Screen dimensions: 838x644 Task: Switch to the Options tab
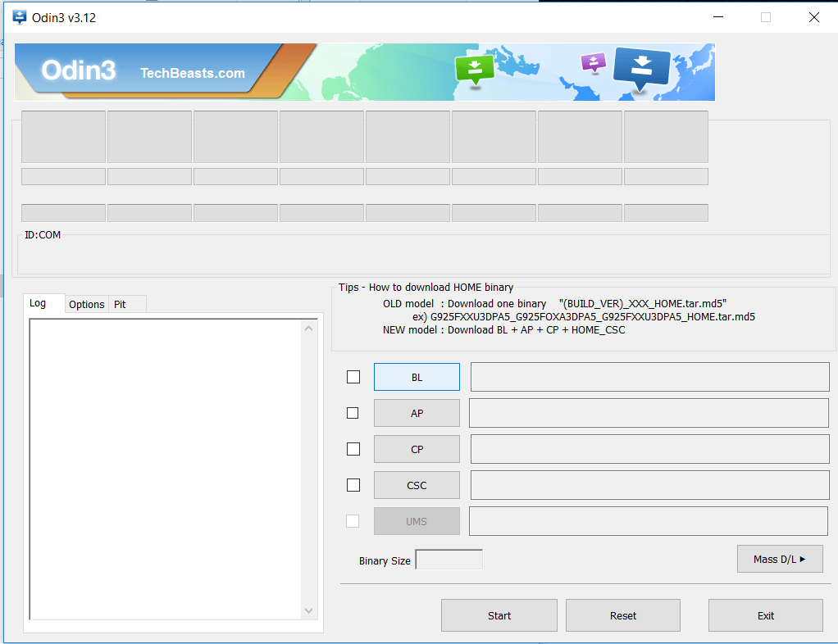tap(87, 304)
